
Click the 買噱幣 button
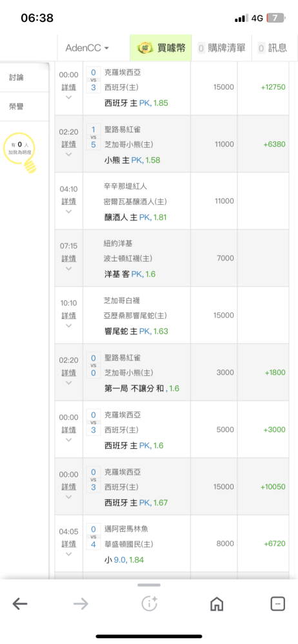click(161, 48)
